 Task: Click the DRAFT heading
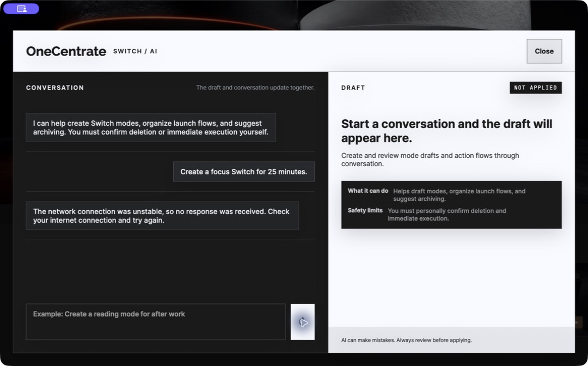click(353, 88)
